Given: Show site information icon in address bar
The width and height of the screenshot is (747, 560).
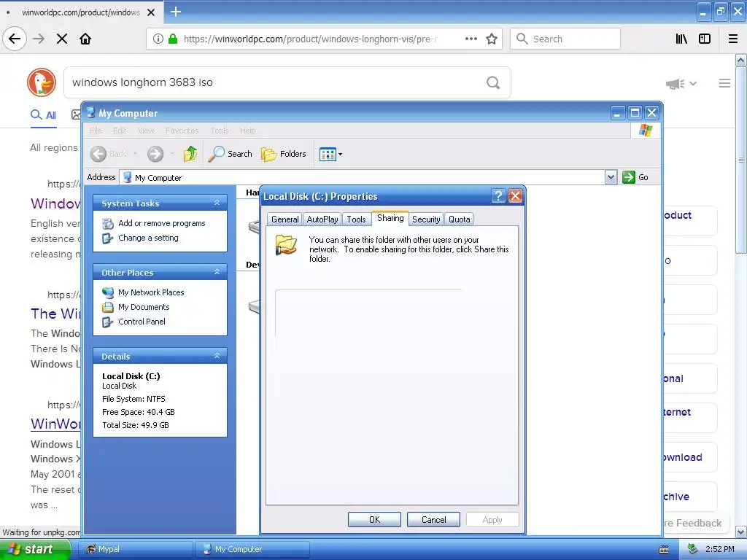Looking at the screenshot, I should [158, 39].
